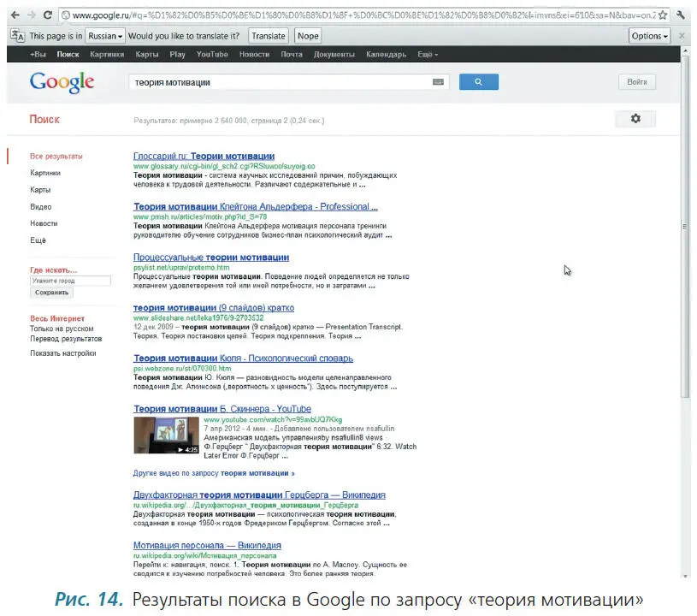Image resolution: width=697 pixels, height=616 pixels.
Task: Open Картинки in the top navigation bar
Action: click(x=107, y=54)
